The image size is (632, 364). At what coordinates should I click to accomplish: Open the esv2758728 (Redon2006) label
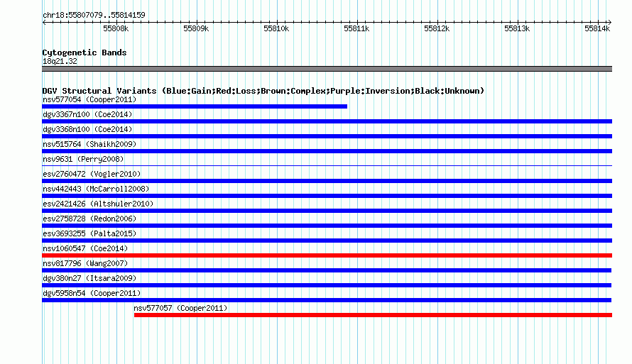pyautogui.click(x=89, y=219)
